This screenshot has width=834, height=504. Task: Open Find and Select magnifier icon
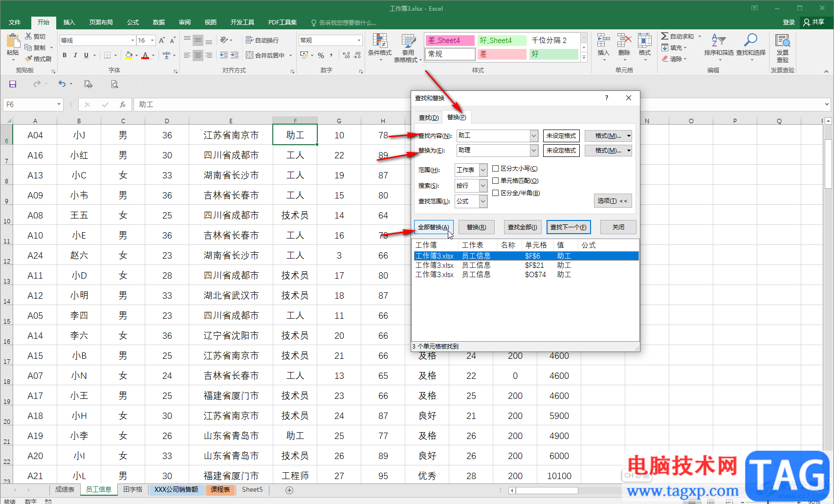pos(750,40)
